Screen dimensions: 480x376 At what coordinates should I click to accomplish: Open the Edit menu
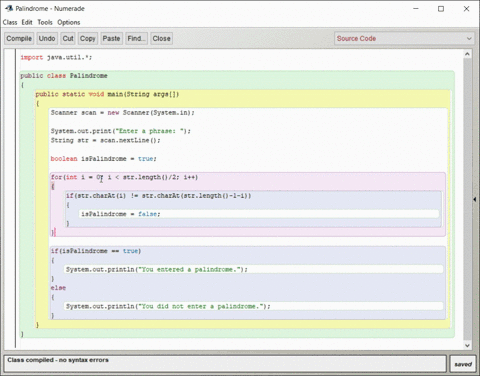(27, 22)
